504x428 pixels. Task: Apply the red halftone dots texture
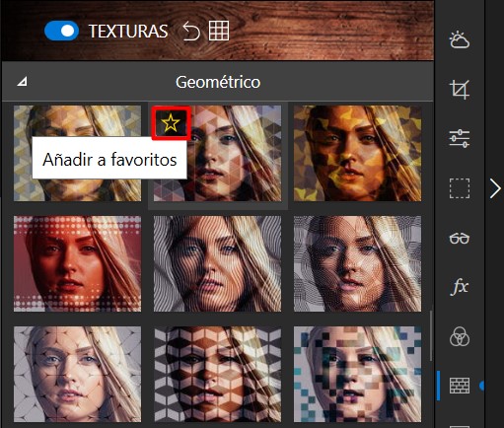(78, 263)
